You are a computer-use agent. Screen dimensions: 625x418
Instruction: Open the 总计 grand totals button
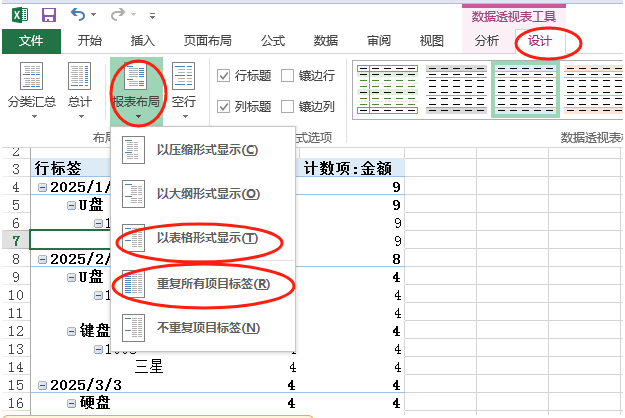click(80, 87)
